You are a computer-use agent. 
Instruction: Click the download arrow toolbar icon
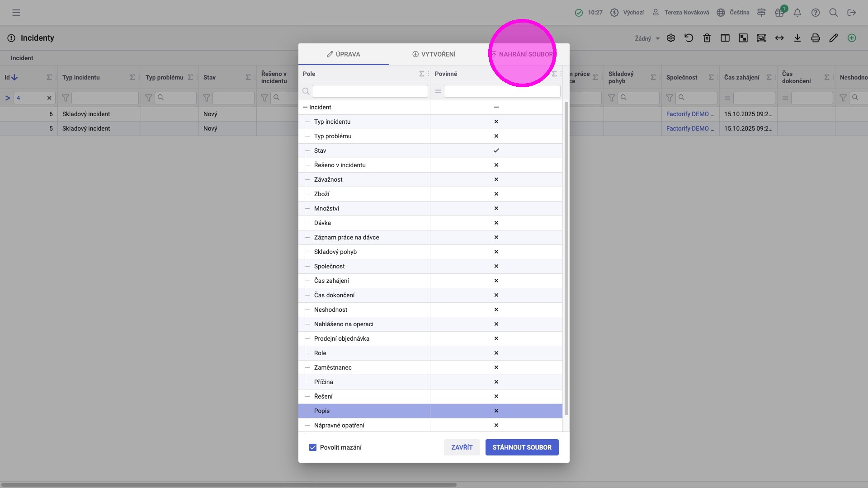(797, 38)
